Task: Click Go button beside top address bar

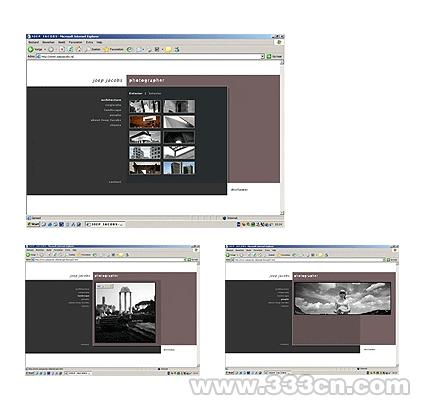Action: click(x=274, y=57)
